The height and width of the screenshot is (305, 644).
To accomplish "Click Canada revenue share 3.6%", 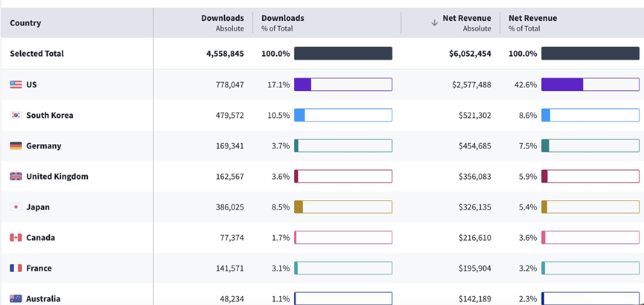I will coord(528,238).
